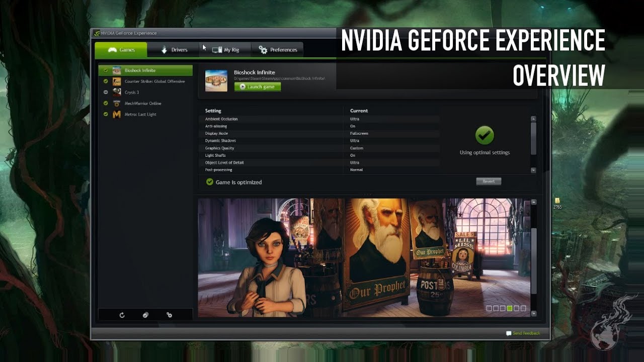
Task: Click MechWarrior Online optimized checkmark icon
Action: [x=106, y=103]
